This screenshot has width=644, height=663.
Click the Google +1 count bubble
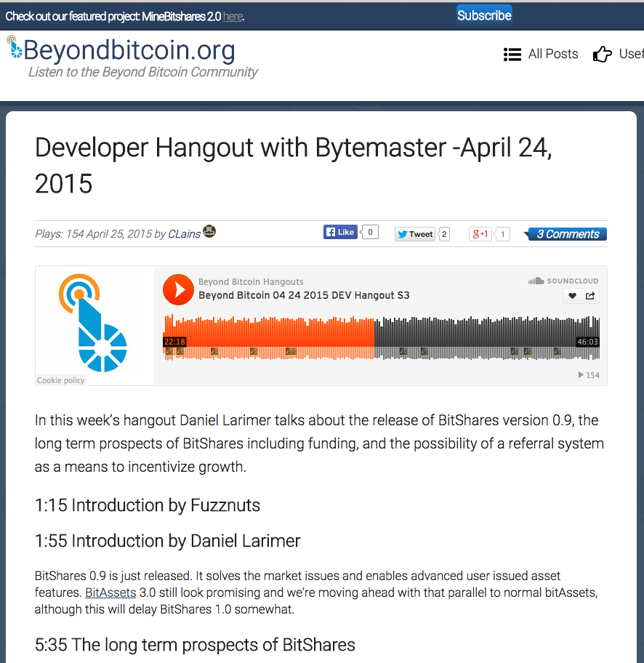click(x=502, y=234)
